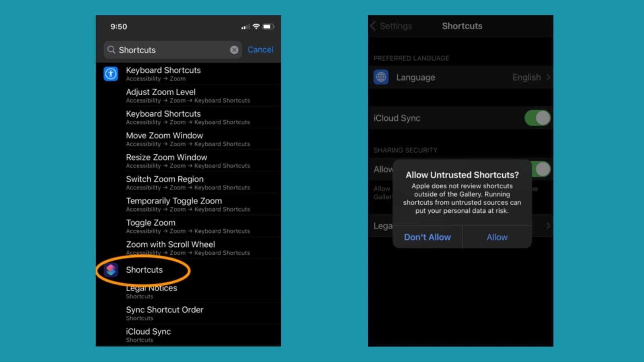Select iCloud Sync search result
The height and width of the screenshot is (362, 644).
[203, 335]
